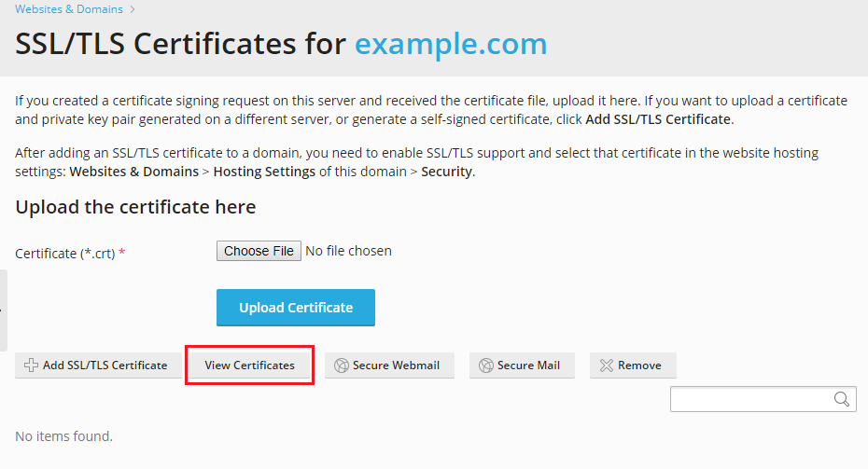868x469 pixels.
Task: Click the "No items found." message
Action: [63, 435]
